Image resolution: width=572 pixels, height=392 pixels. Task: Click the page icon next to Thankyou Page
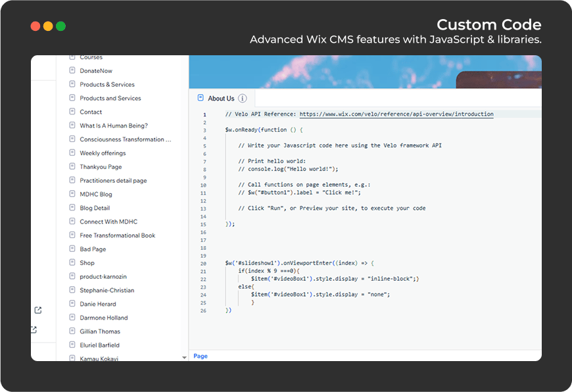[72, 166]
